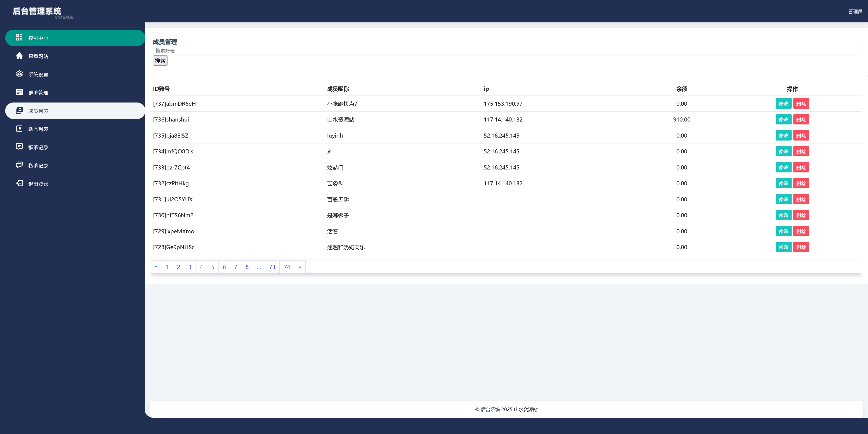Open 系统设置 via its gear icon

click(19, 74)
